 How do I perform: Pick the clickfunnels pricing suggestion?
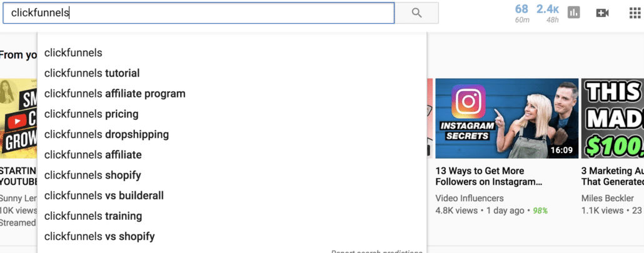[231, 114]
